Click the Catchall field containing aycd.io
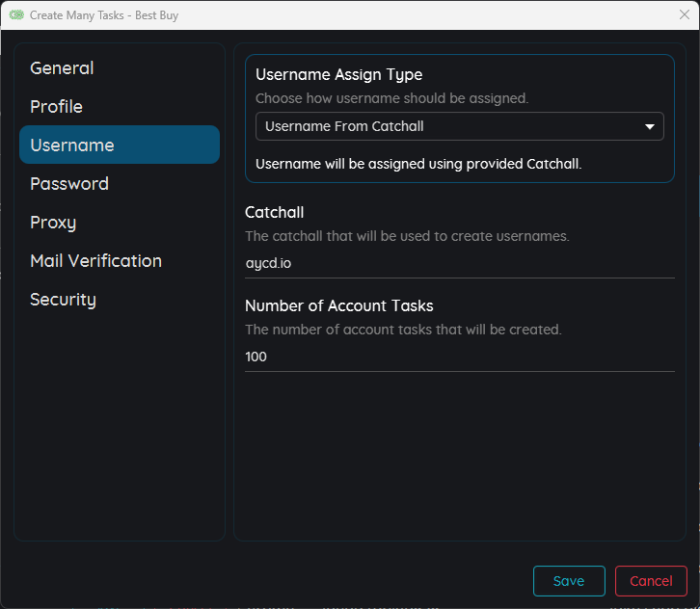Viewport: 700px width, 609px height. [459, 263]
